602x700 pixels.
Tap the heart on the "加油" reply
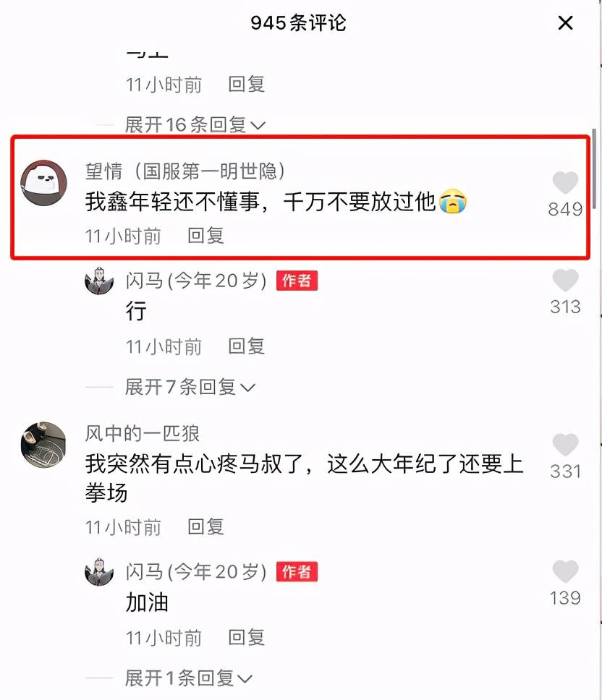(x=565, y=571)
